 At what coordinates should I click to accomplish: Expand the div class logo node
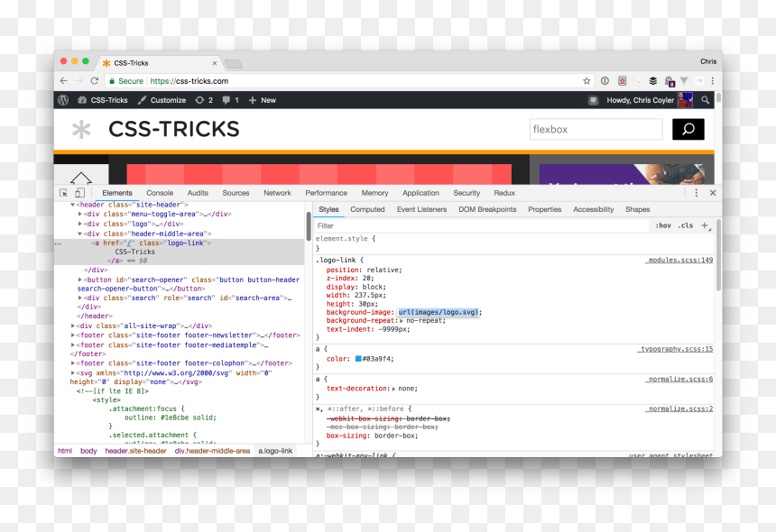79,224
